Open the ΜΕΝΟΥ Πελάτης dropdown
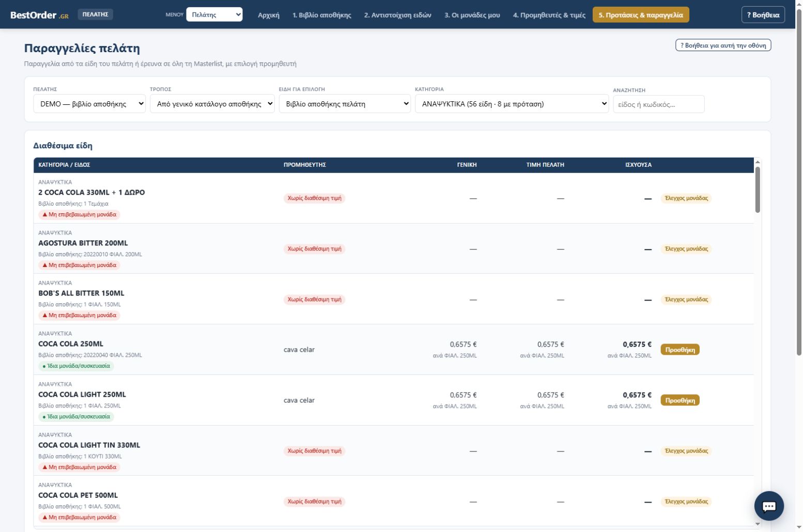 tap(214, 14)
